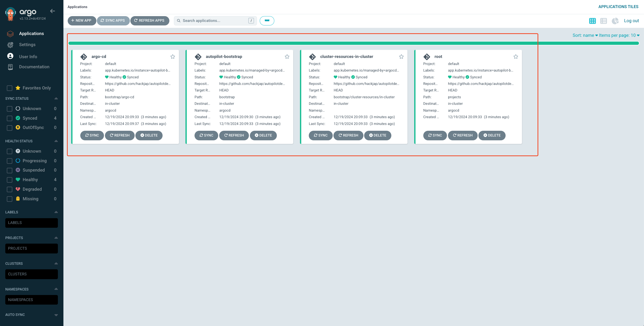644x326 pixels.
Task: Open the Items per page dropdown
Action: coord(619,35)
